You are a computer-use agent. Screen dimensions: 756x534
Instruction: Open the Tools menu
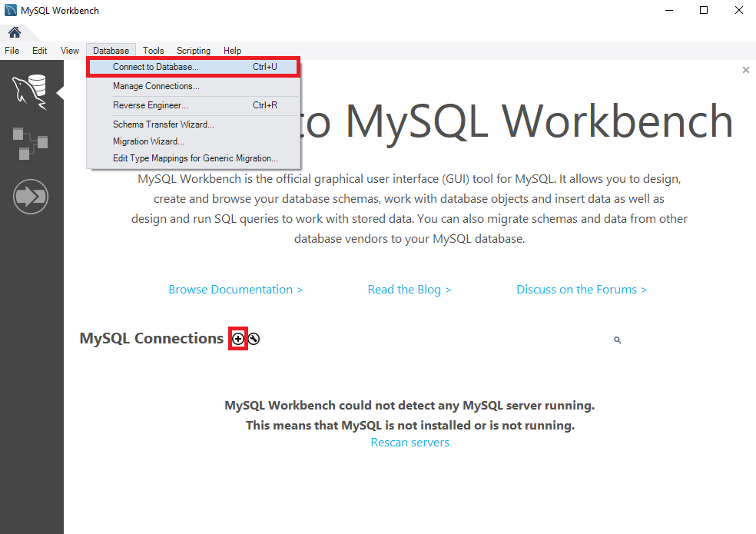[x=154, y=51]
